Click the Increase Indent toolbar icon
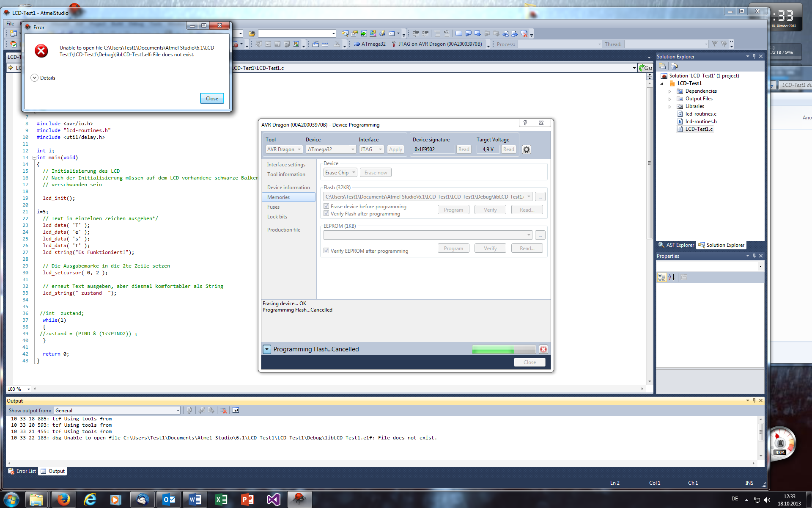The height and width of the screenshot is (508, 812). pyautogui.click(x=425, y=33)
